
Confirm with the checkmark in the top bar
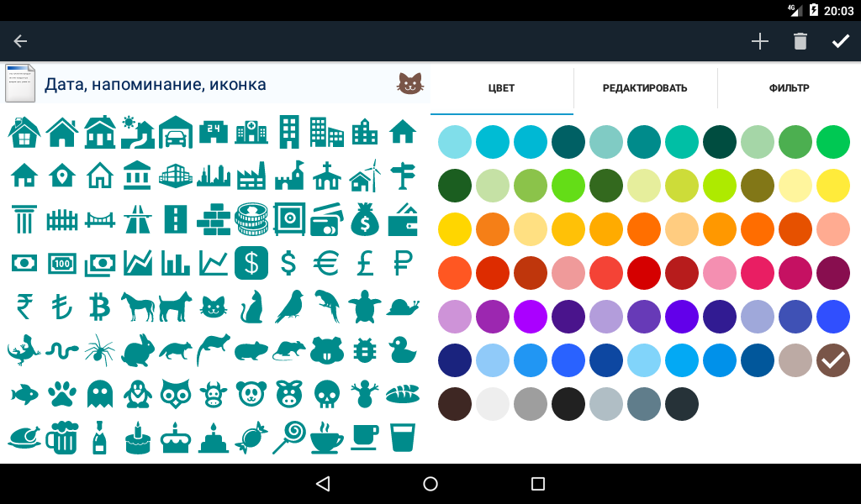(x=840, y=41)
